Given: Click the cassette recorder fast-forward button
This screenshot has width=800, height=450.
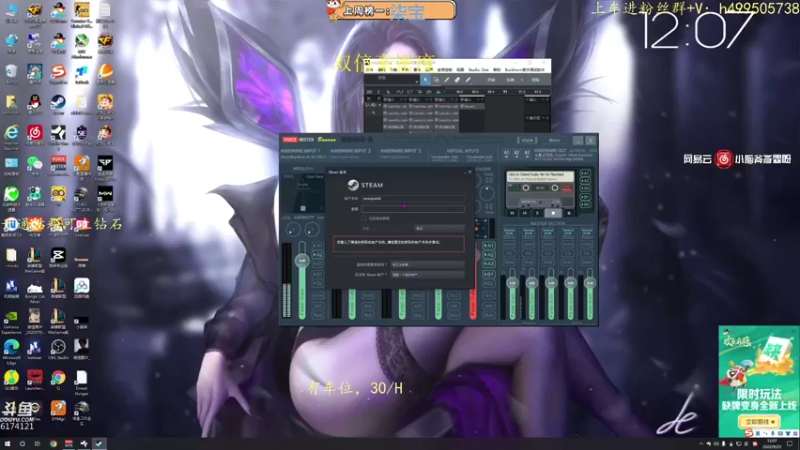Looking at the screenshot, I should pyautogui.click(x=524, y=213).
